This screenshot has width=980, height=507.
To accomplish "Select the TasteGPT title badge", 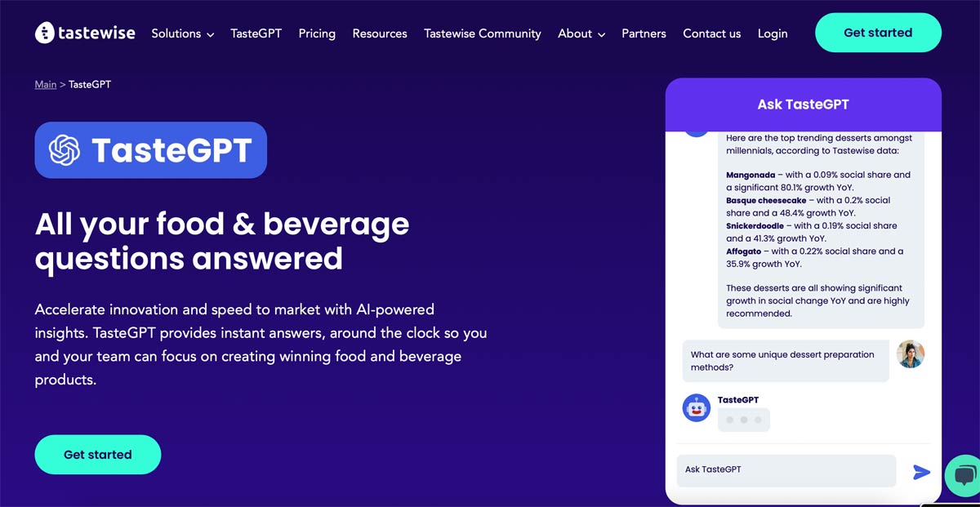I will [150, 150].
